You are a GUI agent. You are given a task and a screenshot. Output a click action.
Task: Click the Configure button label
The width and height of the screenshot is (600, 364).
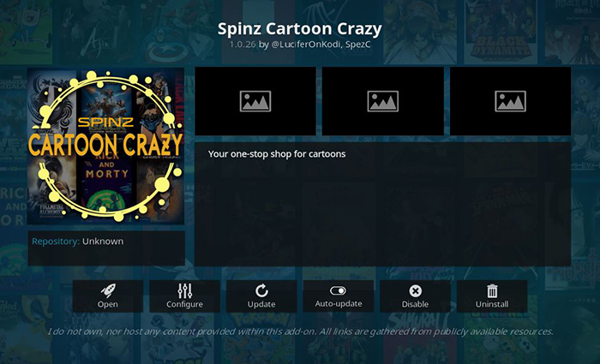(x=184, y=304)
